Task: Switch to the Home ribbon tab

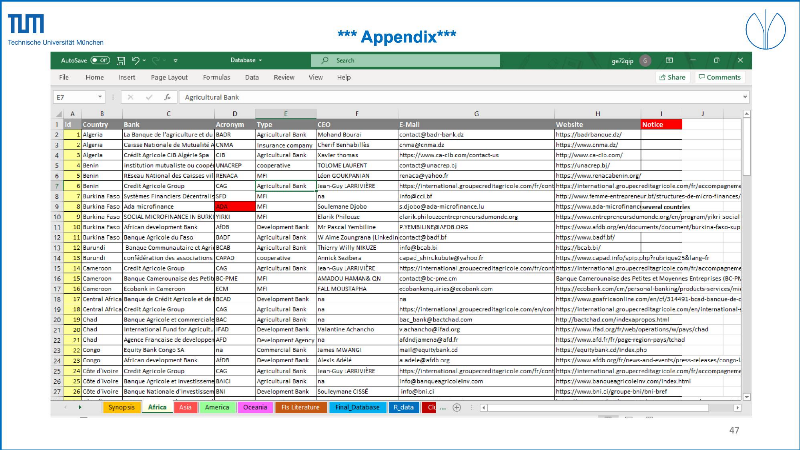Action: click(x=94, y=78)
